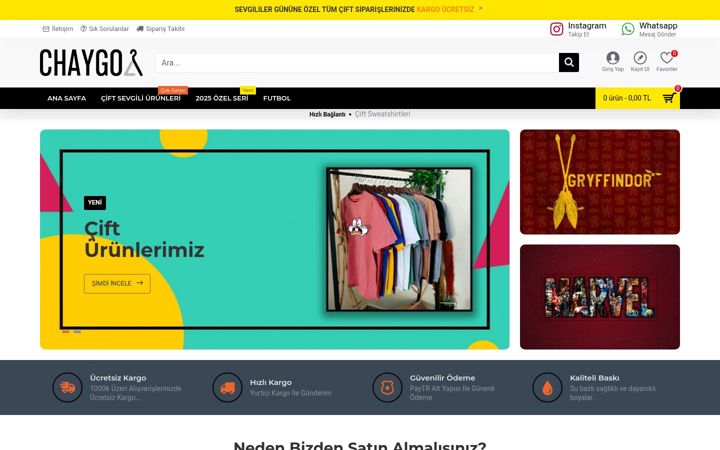Screen dimensions: 720x450
Task: Click the Neden Bizden Satın Almalısınız heading
Action: (360, 445)
